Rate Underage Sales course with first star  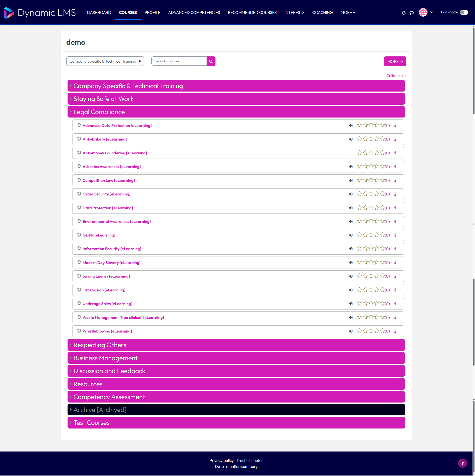tap(359, 304)
